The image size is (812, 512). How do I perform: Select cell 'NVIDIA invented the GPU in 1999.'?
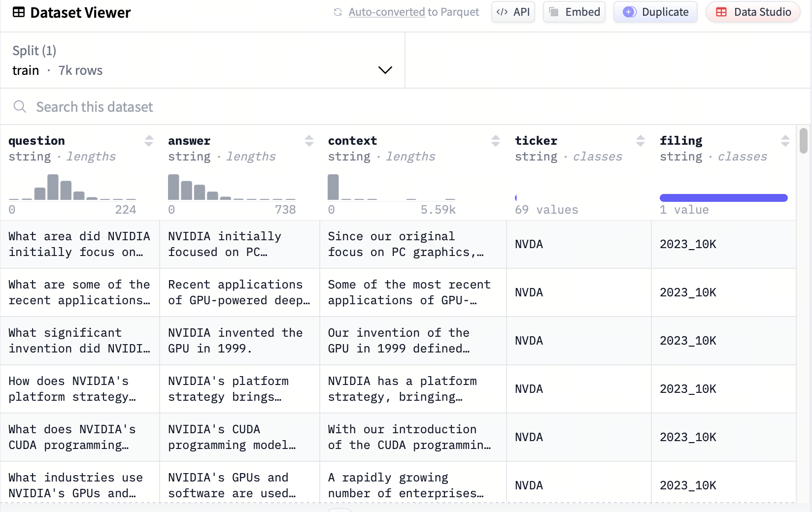click(240, 341)
